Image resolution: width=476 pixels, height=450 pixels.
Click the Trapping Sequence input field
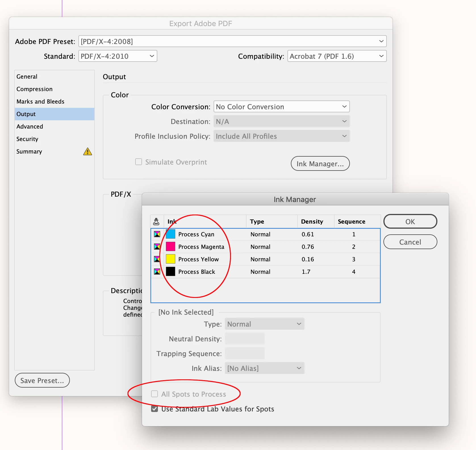point(245,353)
